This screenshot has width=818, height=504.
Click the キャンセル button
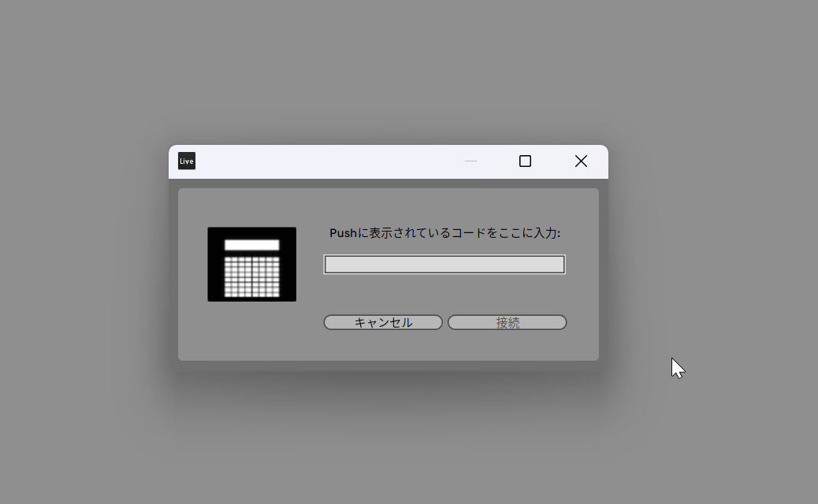[383, 322]
